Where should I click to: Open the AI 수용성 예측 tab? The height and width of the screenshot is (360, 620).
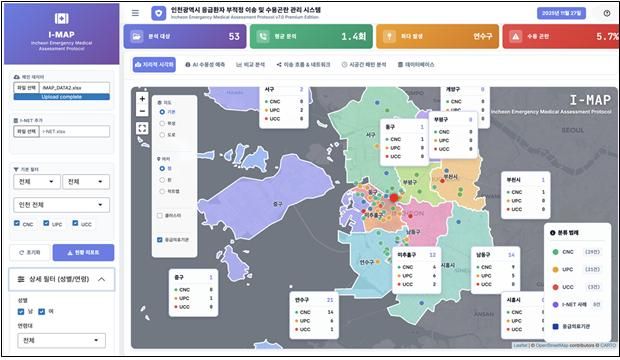pyautogui.click(x=205, y=65)
